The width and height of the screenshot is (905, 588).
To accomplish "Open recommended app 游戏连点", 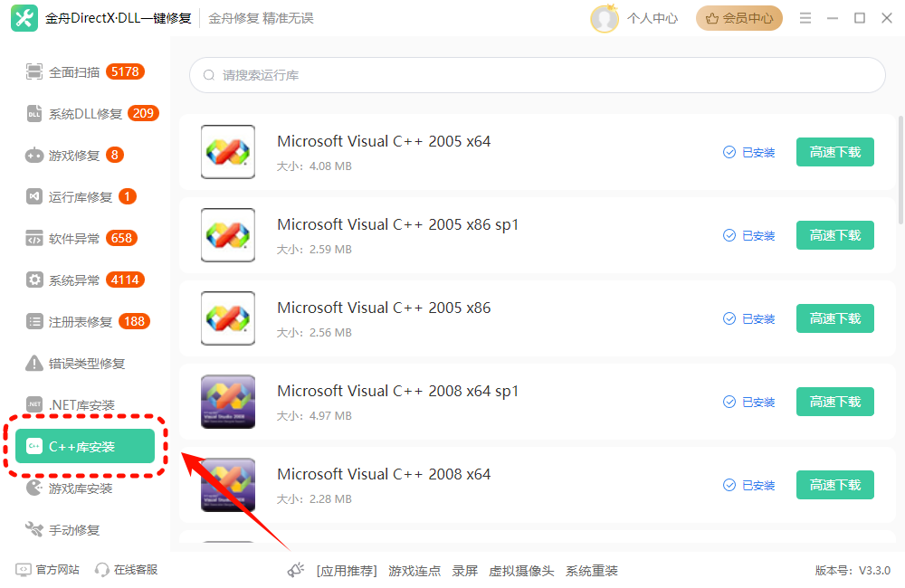I will point(414,571).
